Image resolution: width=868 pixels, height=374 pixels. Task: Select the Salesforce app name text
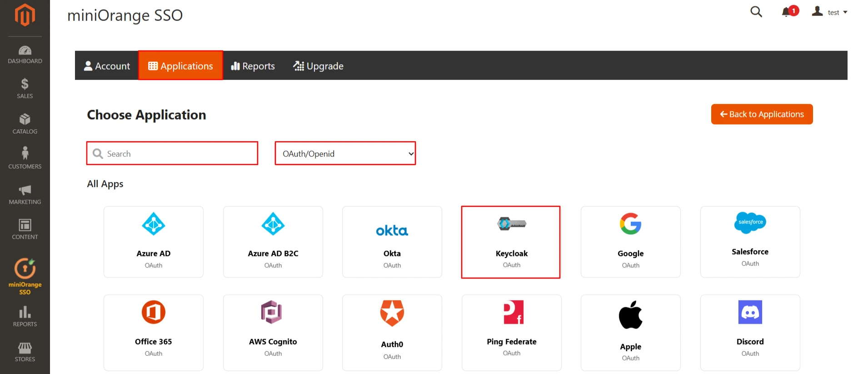750,252
